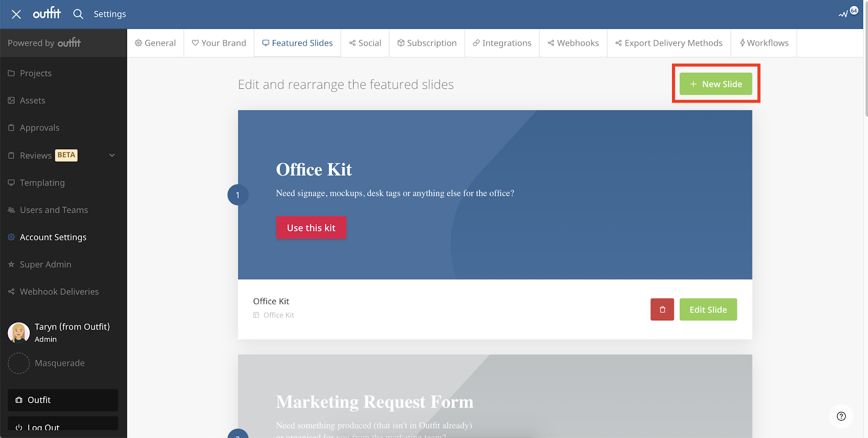Open the Integrations tab
Viewport: 868px width, 438px height.
coord(502,43)
